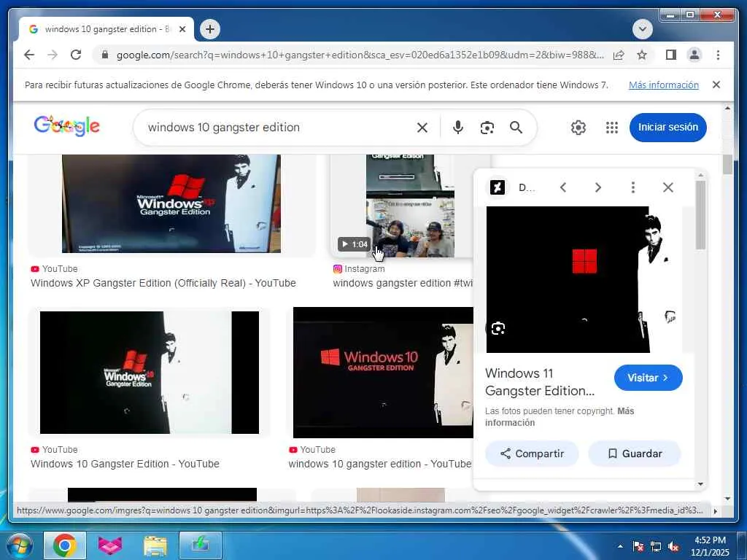Image resolution: width=747 pixels, height=560 pixels.
Task: Close the image preview panel
Action: (x=668, y=187)
